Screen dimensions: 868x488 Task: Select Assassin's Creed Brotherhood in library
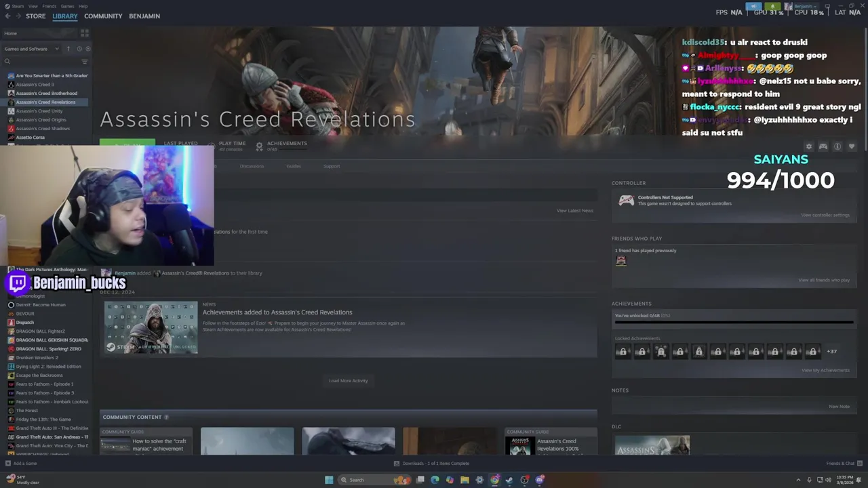tap(46, 94)
